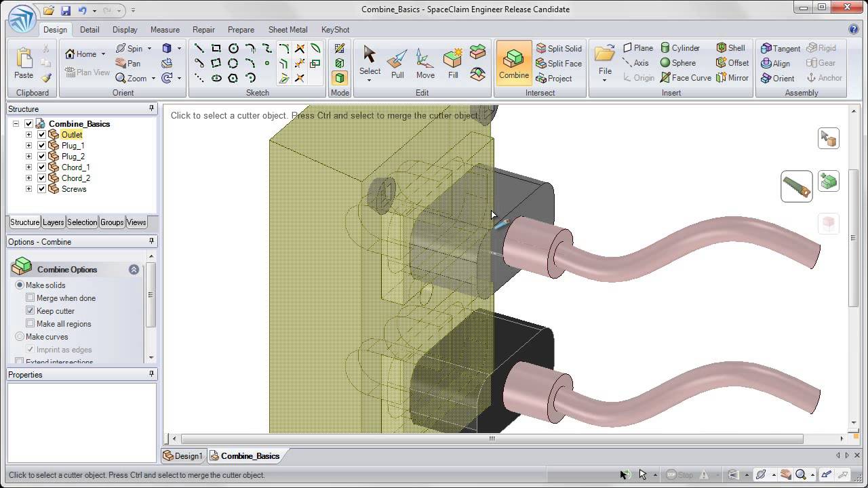Click the Undo icon in quick access toolbar
This screenshot has width=868, height=488.
click(83, 10)
